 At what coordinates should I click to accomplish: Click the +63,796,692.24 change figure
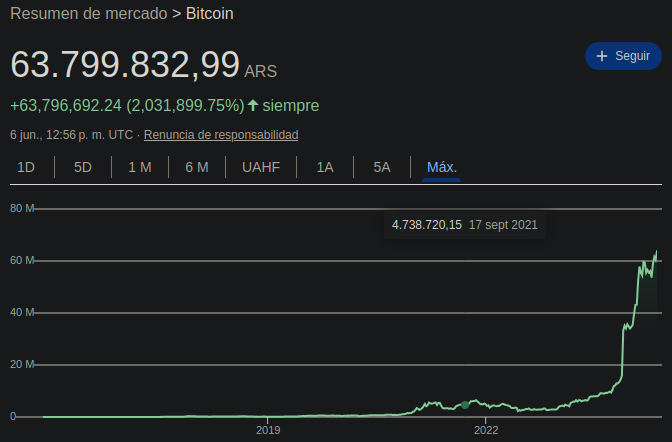coord(66,105)
